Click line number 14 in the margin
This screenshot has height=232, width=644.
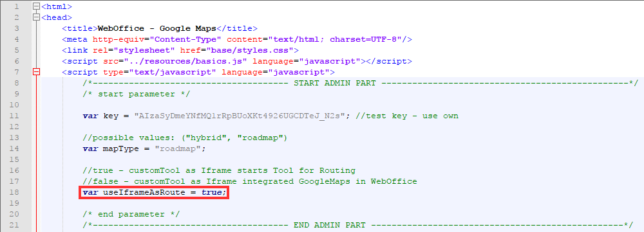[x=14, y=148]
